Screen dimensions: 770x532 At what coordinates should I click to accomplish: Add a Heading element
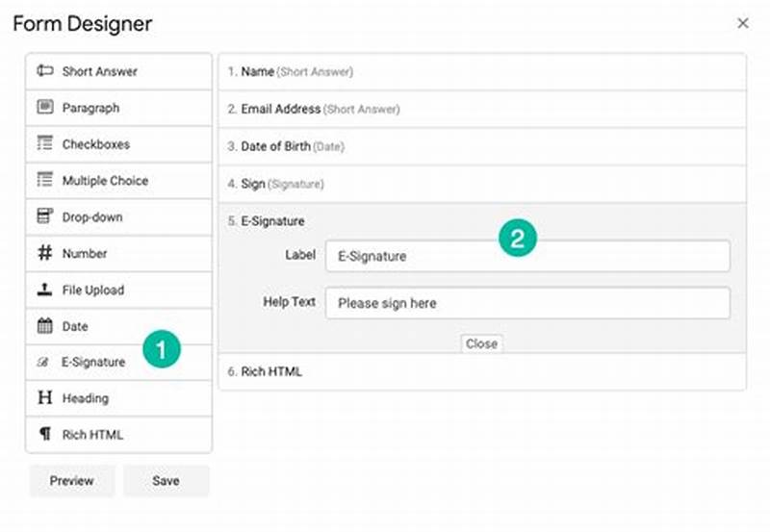(x=118, y=398)
